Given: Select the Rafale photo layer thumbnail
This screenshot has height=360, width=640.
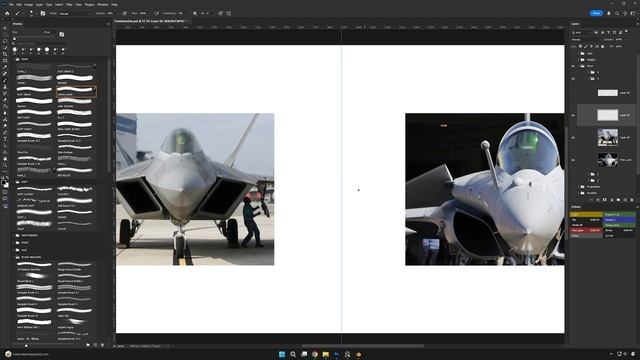Looking at the screenshot, I should click(x=608, y=160).
